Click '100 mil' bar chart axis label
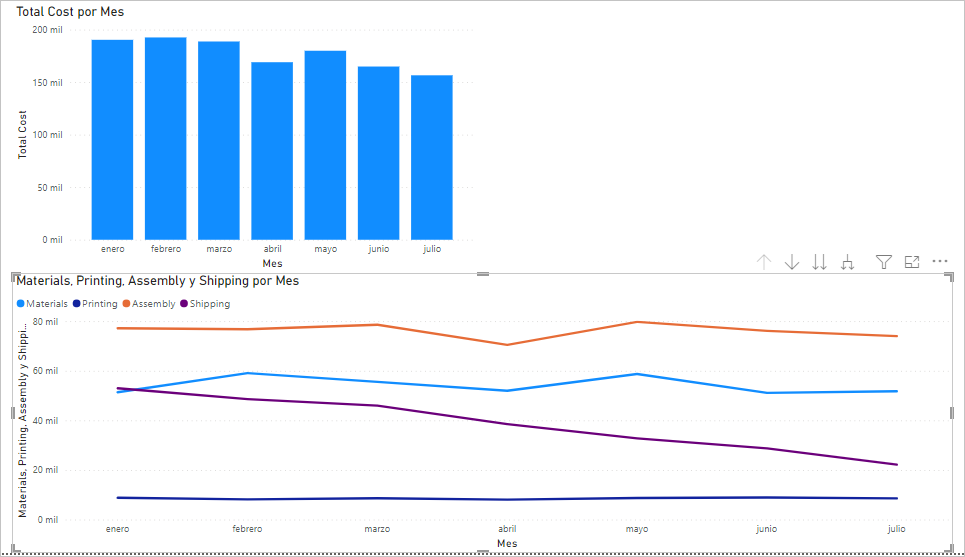This screenshot has height=557, width=965. tap(47, 135)
